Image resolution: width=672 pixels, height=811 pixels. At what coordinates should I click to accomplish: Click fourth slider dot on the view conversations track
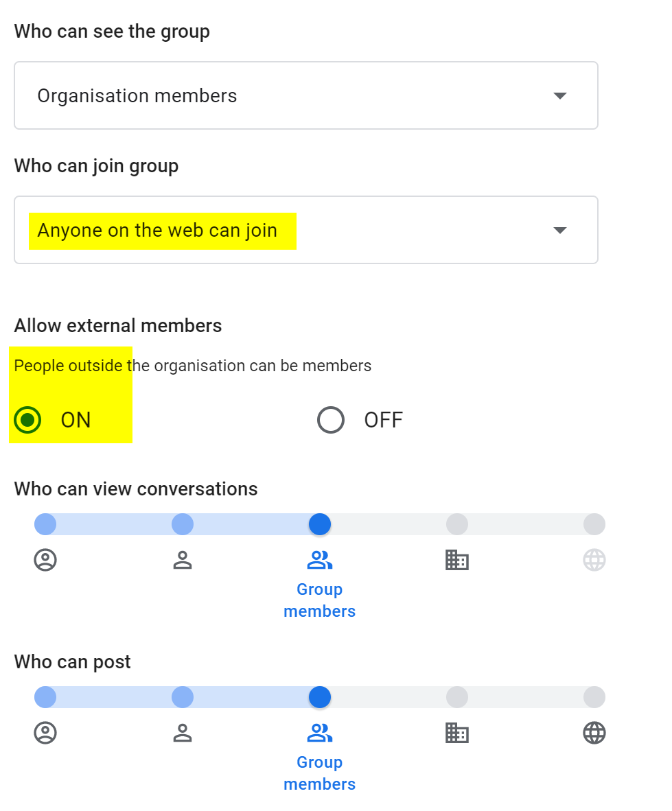(x=457, y=524)
